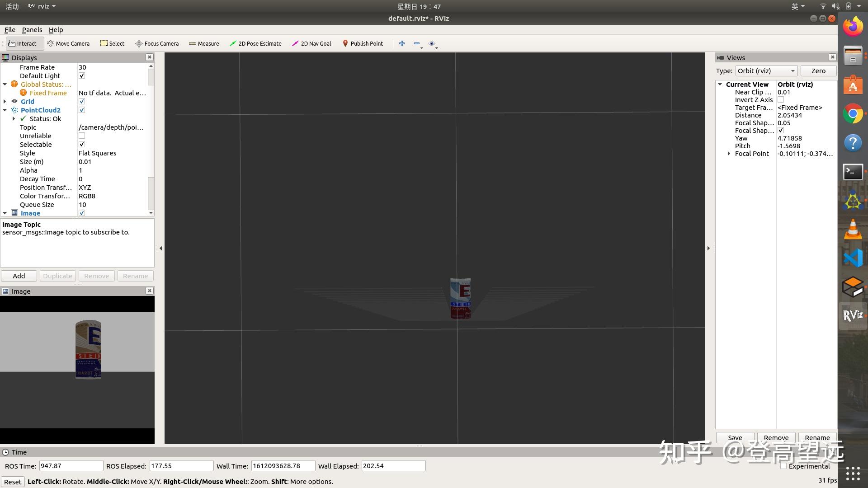Expand the Focal Point property
The height and width of the screenshot is (488, 868).
click(x=728, y=154)
